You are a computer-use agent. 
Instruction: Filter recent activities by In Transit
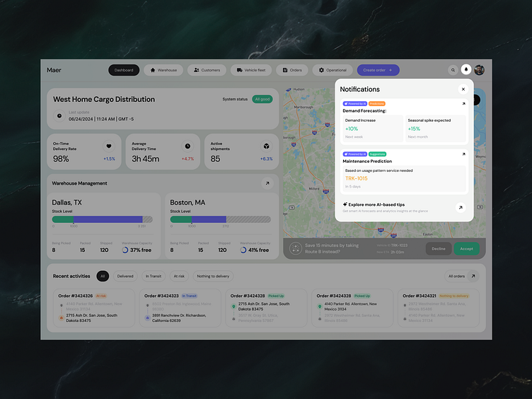pos(154,276)
